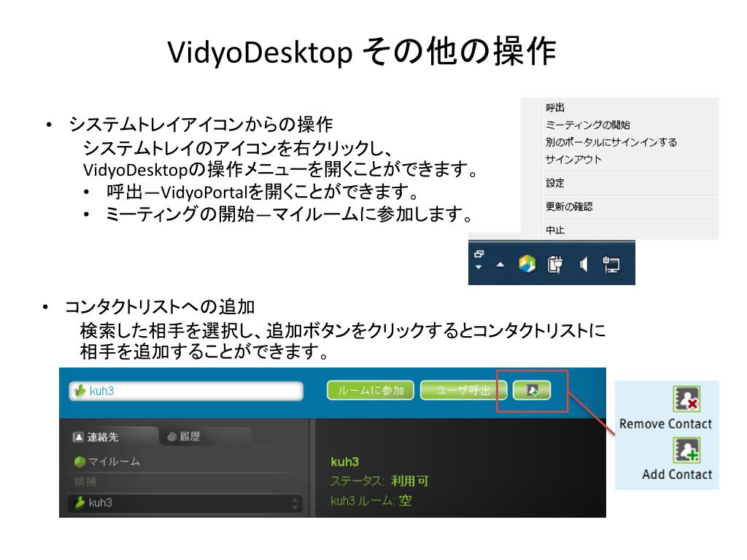This screenshot has height=560, width=747.
Task: Click the green user icon in search field
Action: pyautogui.click(x=80, y=391)
